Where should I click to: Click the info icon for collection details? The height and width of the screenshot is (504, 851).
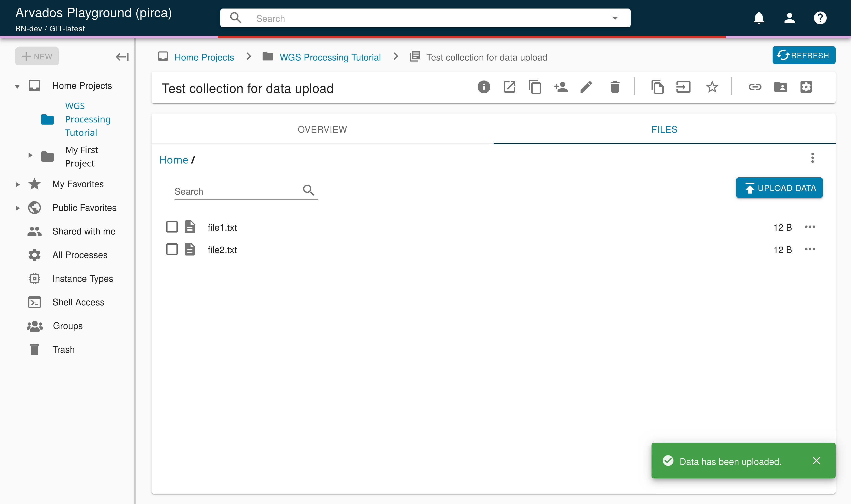484,87
